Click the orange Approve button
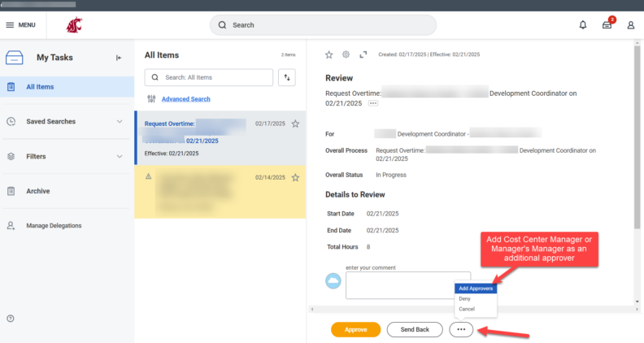 [355, 329]
